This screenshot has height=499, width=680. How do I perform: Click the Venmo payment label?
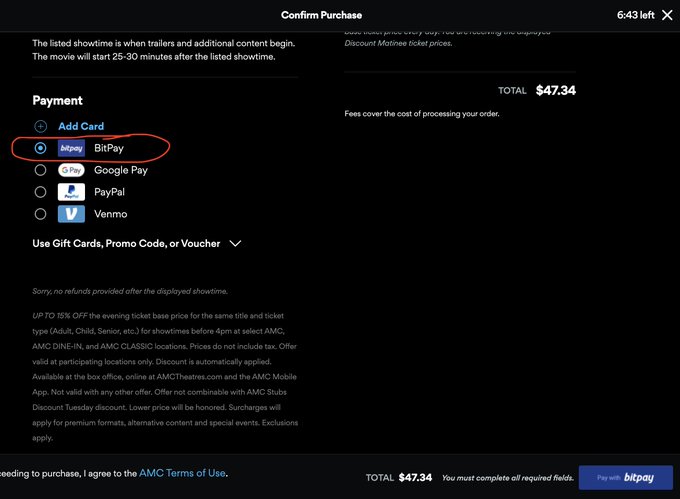[111, 214]
